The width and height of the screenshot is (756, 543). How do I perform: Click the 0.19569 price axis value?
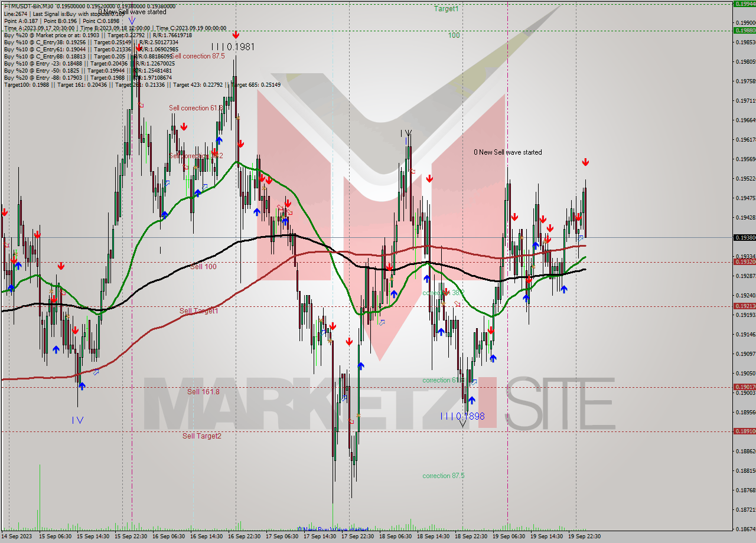coord(745,159)
